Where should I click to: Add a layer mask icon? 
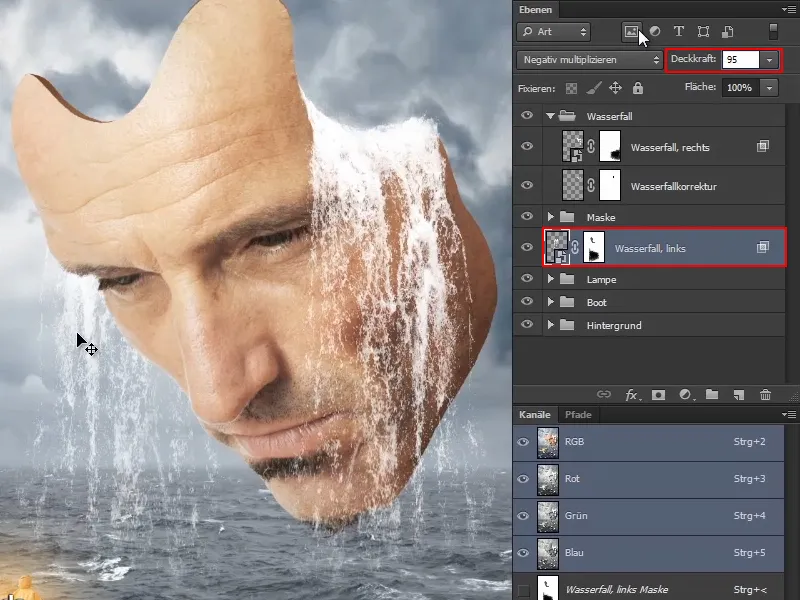[659, 394]
